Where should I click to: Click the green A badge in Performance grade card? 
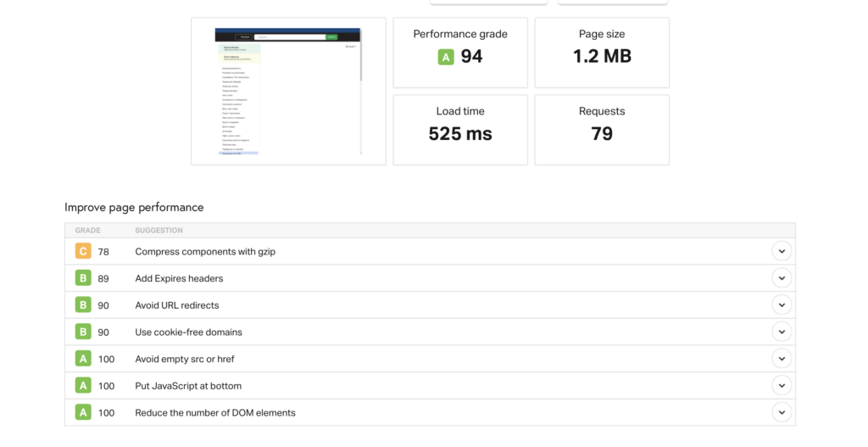[446, 57]
